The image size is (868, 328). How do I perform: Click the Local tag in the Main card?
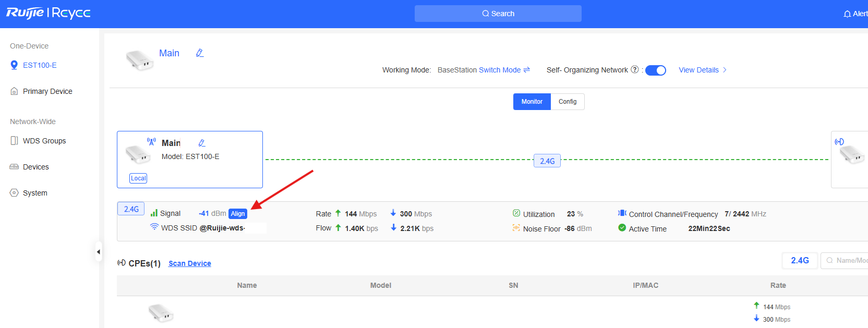(138, 178)
